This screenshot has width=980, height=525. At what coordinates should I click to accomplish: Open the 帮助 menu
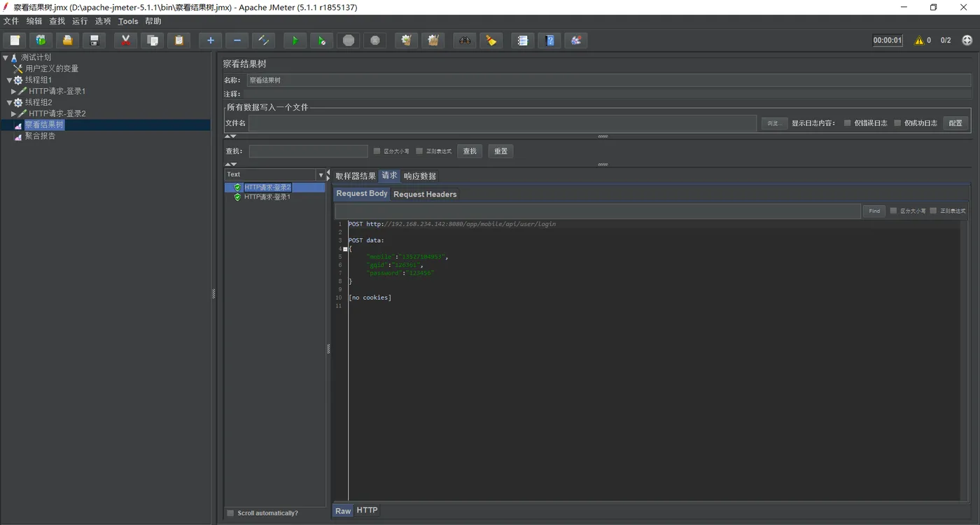tap(153, 21)
